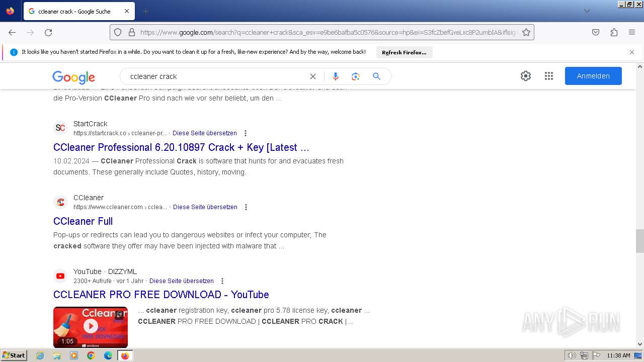Screen dimensions: 644x362
Task: Open the YouTube result favicon
Action: 60,276
